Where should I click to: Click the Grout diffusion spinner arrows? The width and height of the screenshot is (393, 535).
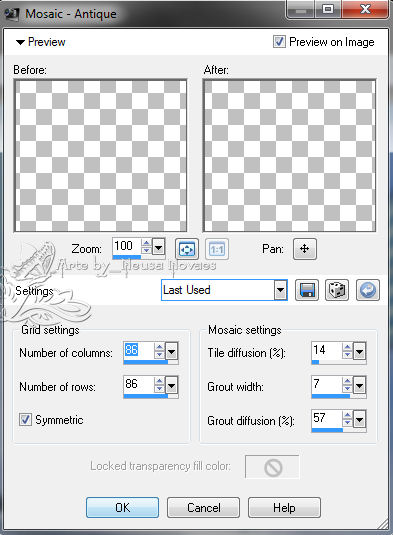click(347, 419)
